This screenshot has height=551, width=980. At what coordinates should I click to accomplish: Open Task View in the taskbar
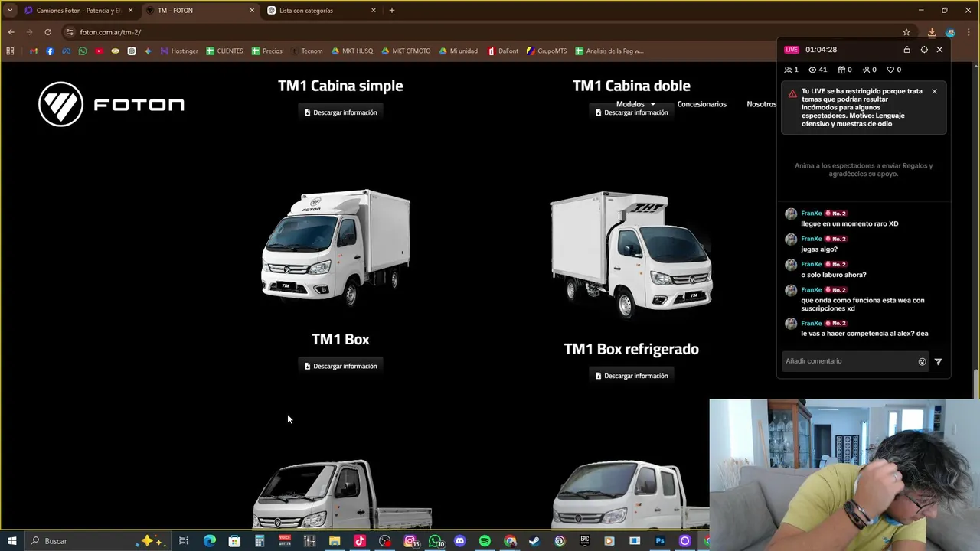(x=184, y=541)
